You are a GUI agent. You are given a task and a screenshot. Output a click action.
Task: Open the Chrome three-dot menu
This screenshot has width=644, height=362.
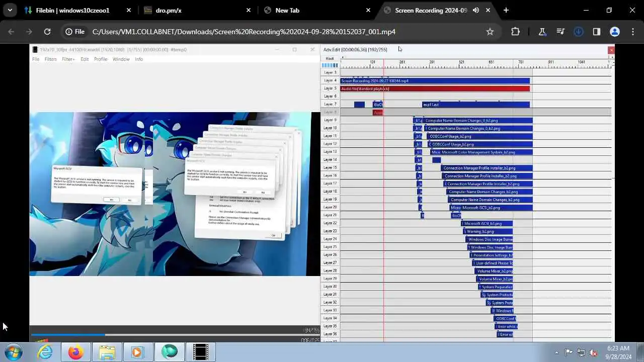(x=633, y=32)
